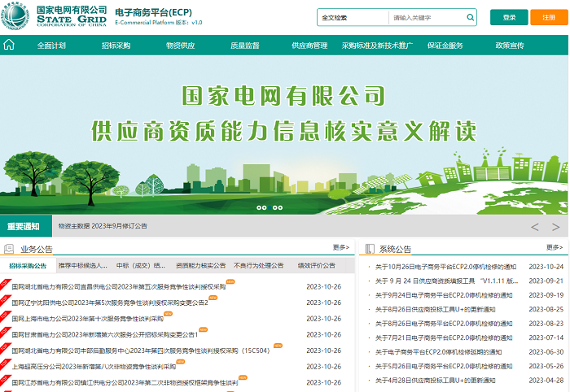Click the 业务公告 section icon

coord(9,249)
